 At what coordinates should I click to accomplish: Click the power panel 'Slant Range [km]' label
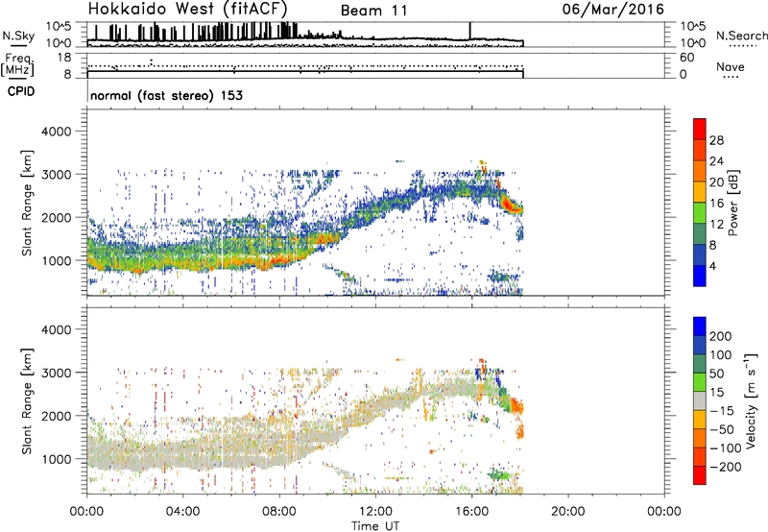click(x=27, y=203)
